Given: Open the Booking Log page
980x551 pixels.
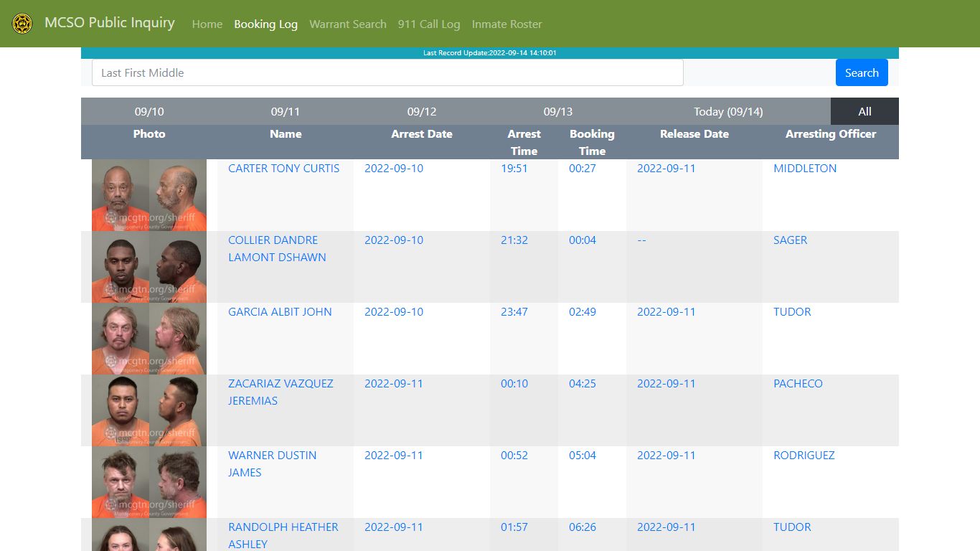Looking at the screenshot, I should click(x=265, y=24).
